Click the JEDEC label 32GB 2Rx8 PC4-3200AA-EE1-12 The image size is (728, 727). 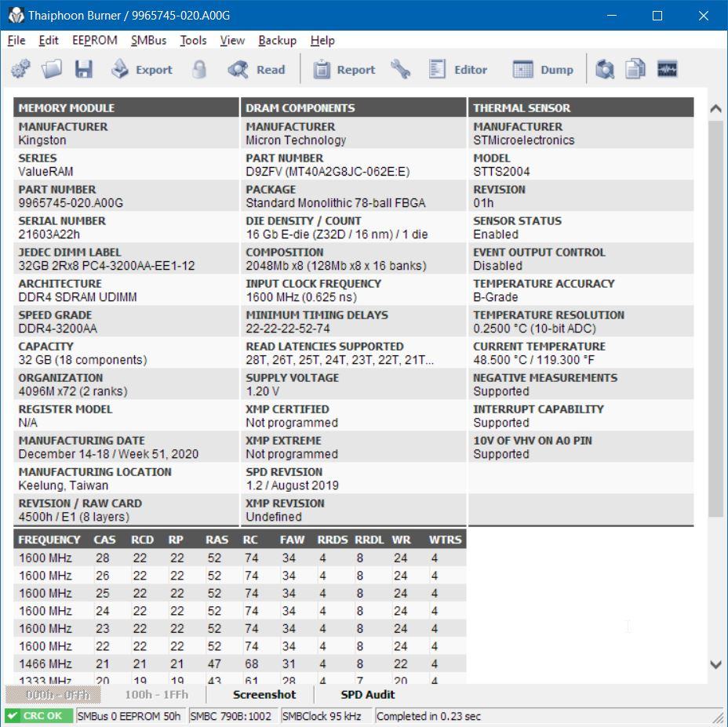107,266
